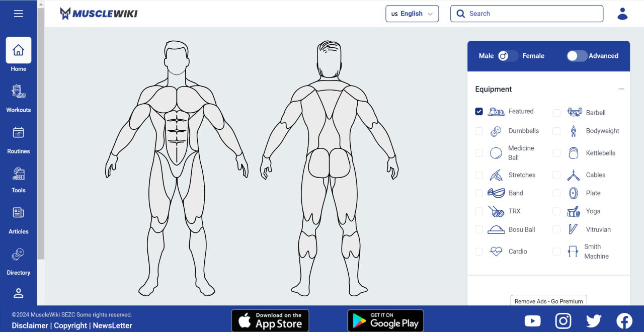This screenshot has height=332, width=644.
Task: Uncheck the Featured equipment checkbox
Action: click(x=479, y=111)
